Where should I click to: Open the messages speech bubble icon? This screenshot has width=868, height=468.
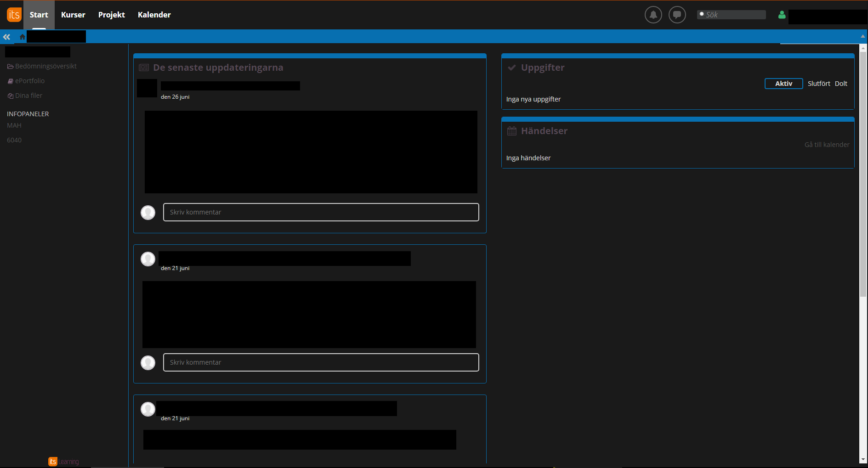click(677, 15)
